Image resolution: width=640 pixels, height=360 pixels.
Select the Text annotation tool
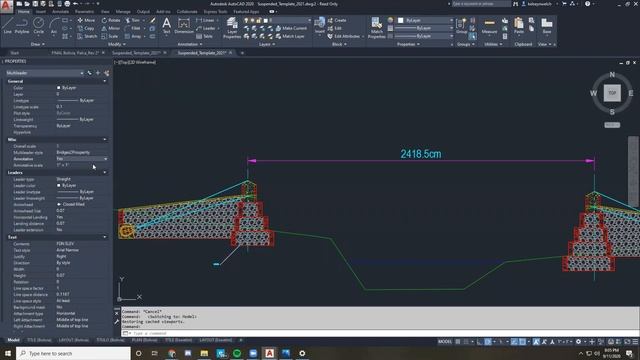166,26
